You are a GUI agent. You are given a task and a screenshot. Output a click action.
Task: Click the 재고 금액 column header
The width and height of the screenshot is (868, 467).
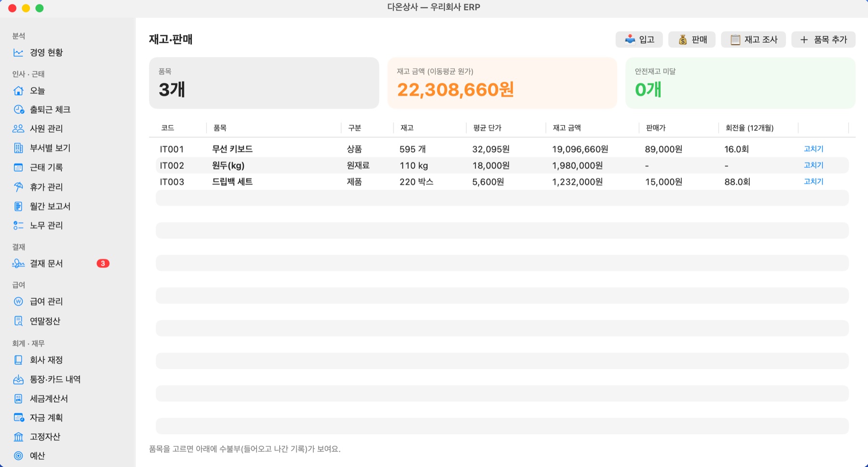click(x=567, y=128)
